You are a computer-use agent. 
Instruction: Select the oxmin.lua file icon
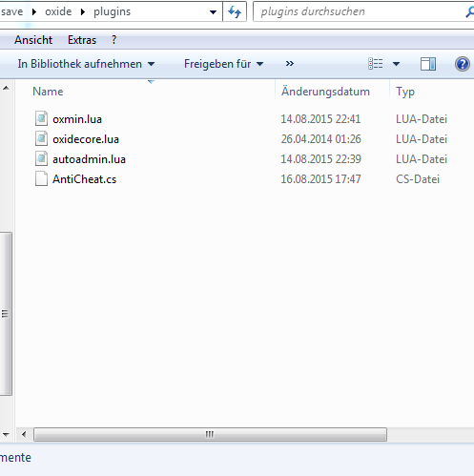pos(41,119)
